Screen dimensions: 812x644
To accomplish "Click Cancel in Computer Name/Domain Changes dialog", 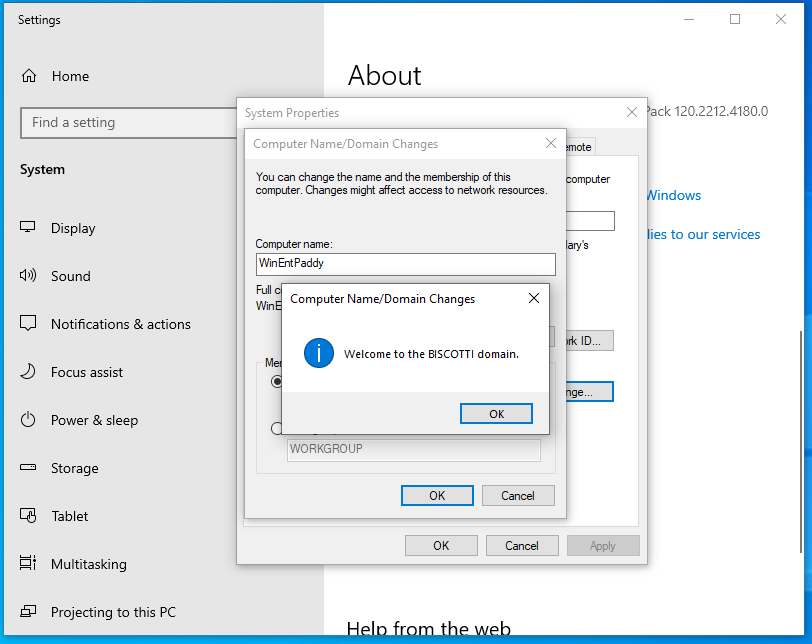I will (518, 495).
